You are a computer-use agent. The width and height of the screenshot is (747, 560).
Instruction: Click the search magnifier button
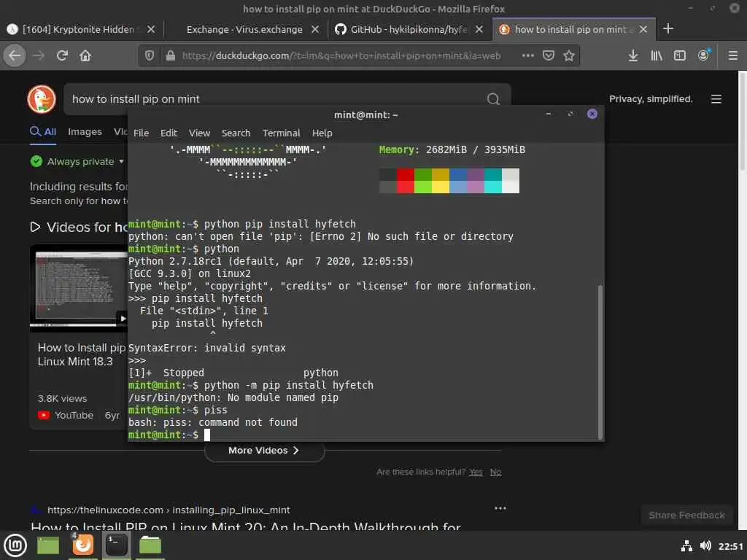click(x=493, y=99)
